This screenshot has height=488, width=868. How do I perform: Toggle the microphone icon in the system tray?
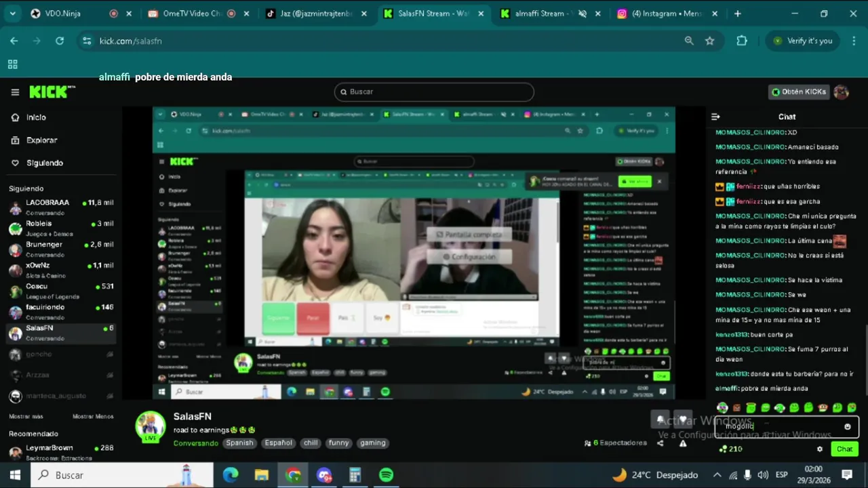(x=747, y=475)
